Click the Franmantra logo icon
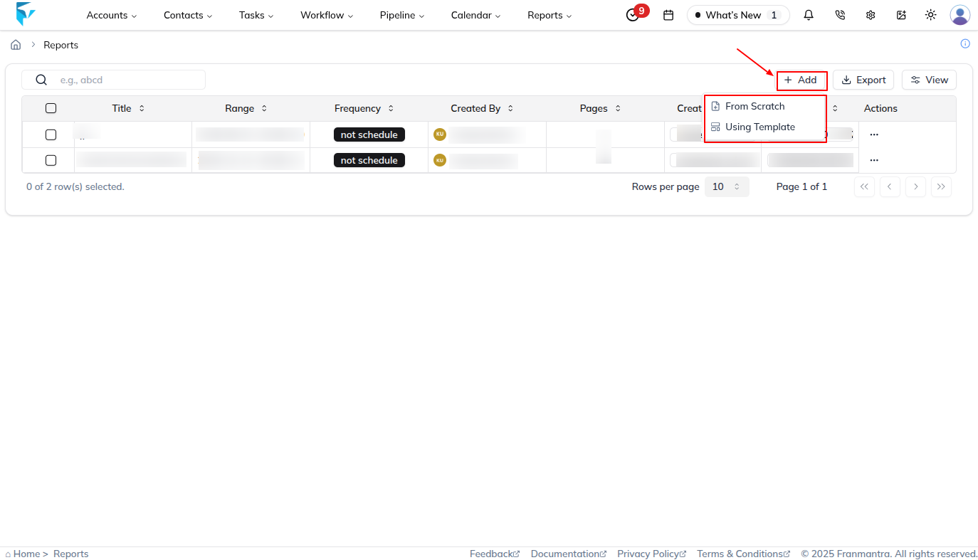Image resolution: width=978 pixels, height=560 pixels. point(26,14)
